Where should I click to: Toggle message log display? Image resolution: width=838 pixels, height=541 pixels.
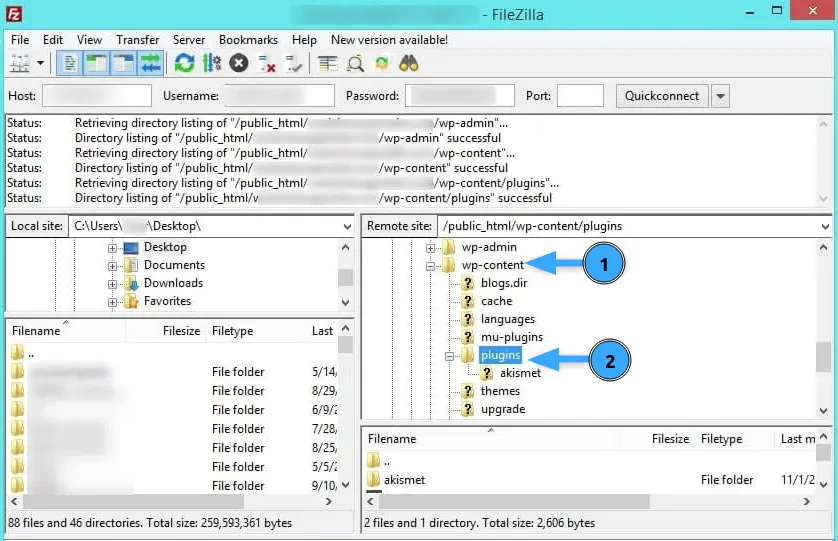click(x=69, y=64)
